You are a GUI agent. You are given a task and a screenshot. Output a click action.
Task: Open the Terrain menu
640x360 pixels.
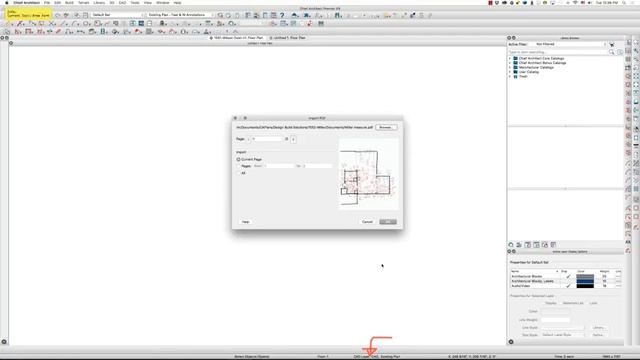(x=83, y=2)
